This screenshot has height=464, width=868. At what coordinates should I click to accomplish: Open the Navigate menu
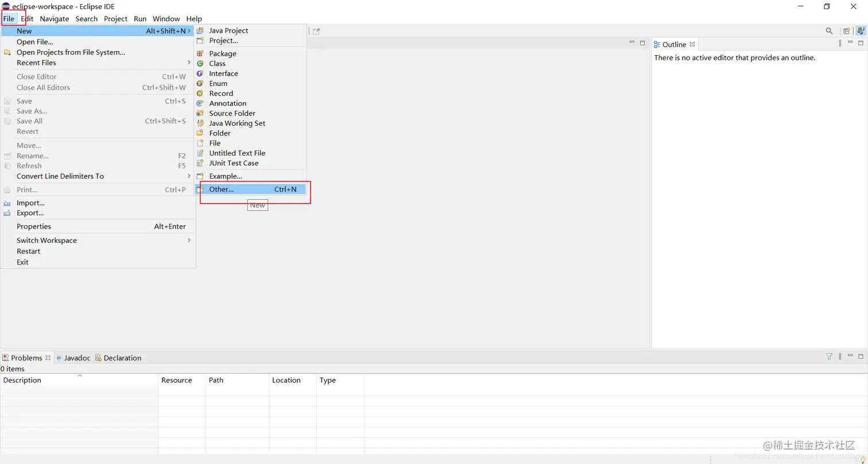(x=55, y=18)
